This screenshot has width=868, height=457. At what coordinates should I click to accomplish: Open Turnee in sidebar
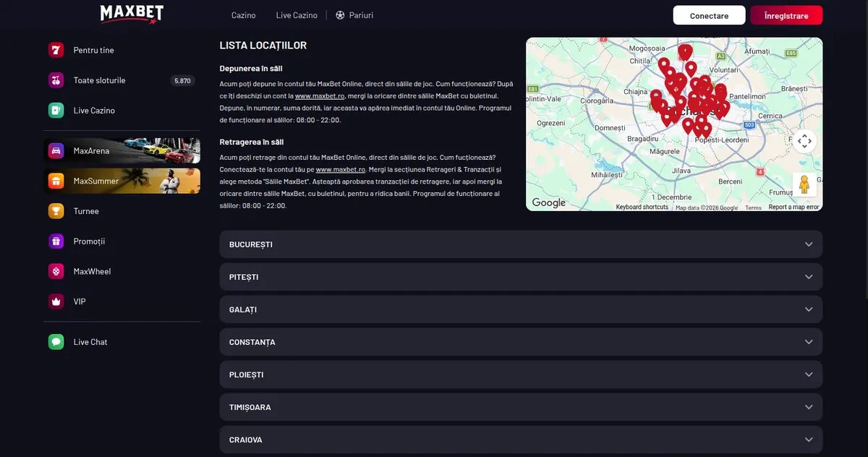click(86, 211)
